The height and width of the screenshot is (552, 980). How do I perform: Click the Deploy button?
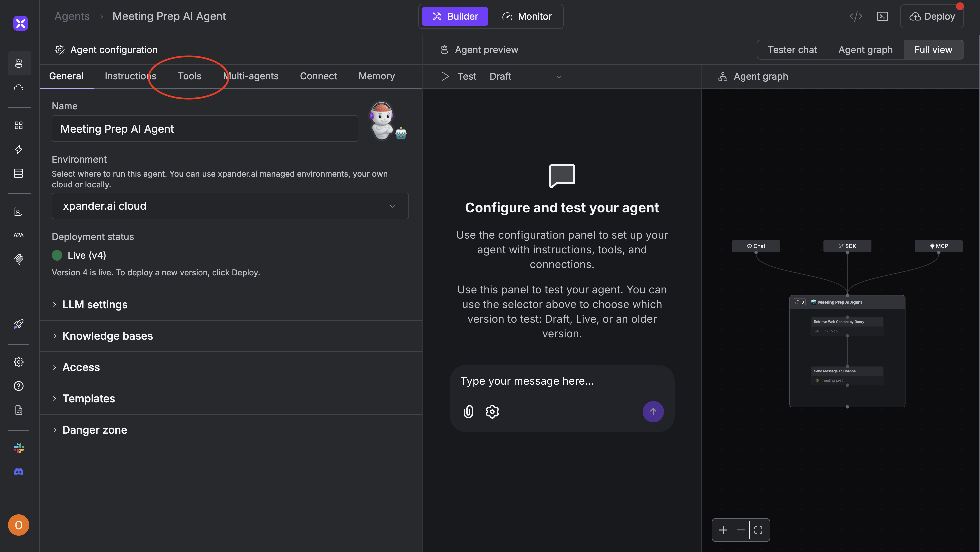click(932, 16)
